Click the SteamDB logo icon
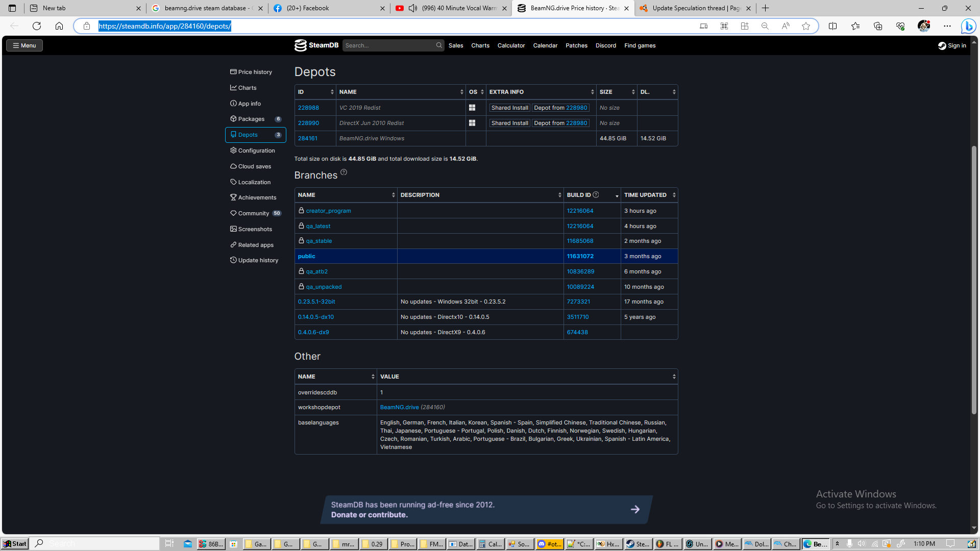 tap(301, 45)
